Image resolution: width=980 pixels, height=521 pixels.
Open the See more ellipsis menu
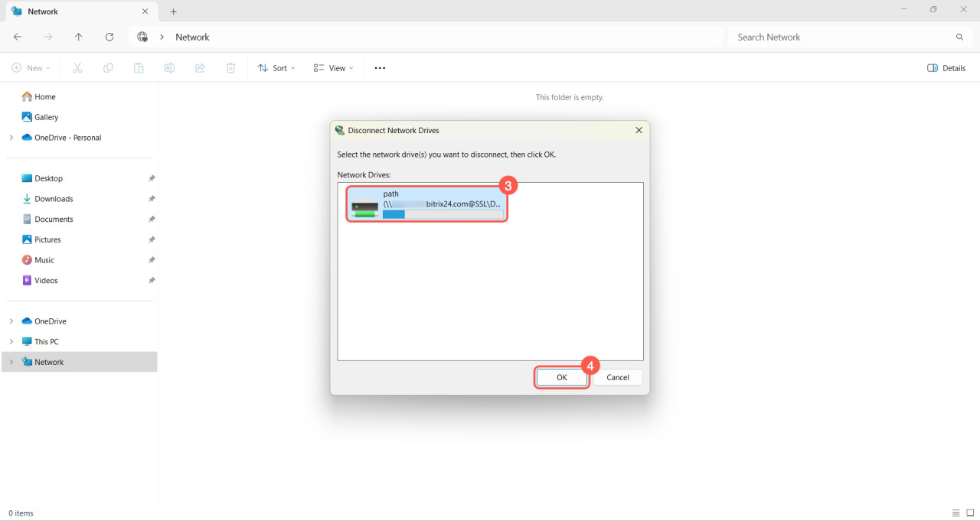tap(380, 68)
